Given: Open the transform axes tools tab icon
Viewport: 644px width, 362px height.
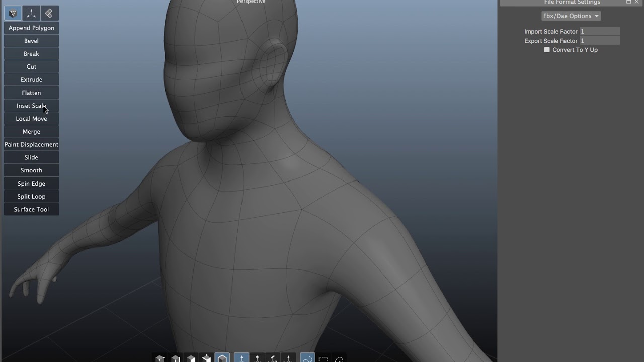Looking at the screenshot, I should coord(31,13).
